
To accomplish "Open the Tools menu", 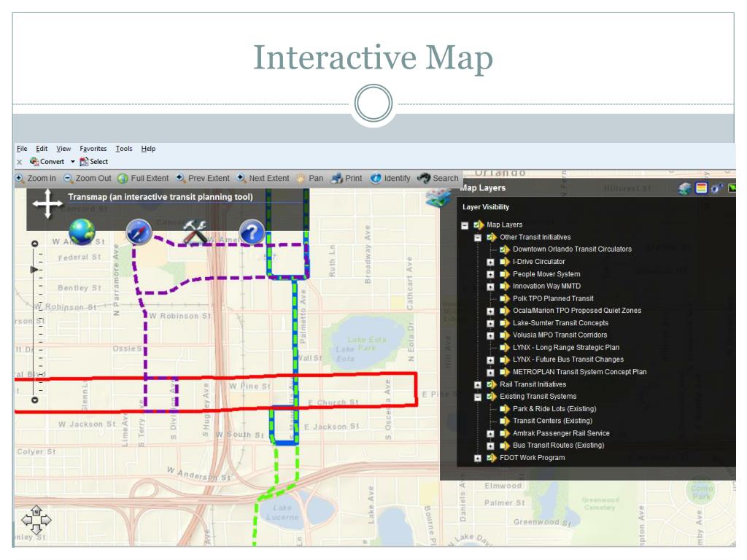I will pos(124,149).
